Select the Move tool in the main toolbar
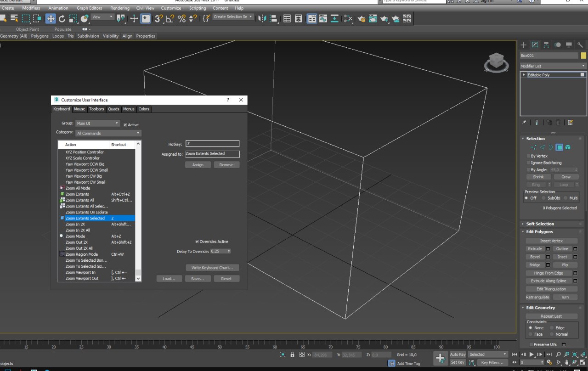This screenshot has height=371, width=588. pyautogui.click(x=51, y=18)
